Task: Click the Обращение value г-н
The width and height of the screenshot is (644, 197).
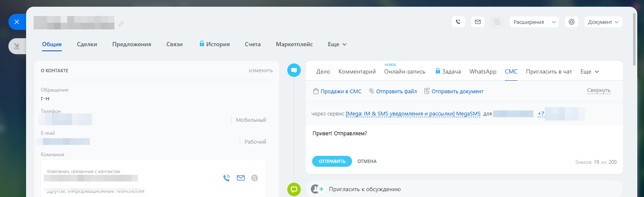Action: (x=46, y=98)
